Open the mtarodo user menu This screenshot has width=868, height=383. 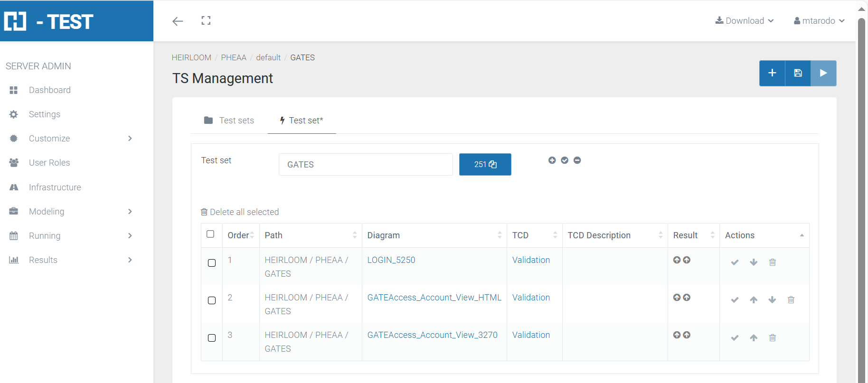pos(819,21)
